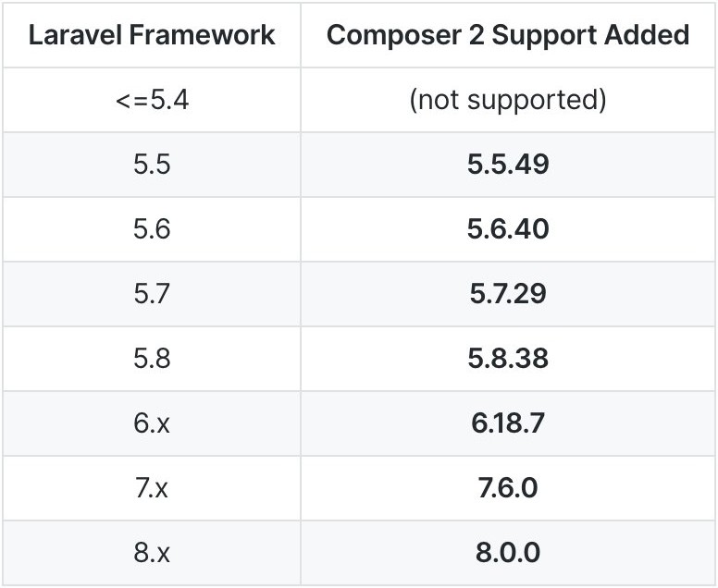
Task: Select the 5.5 framework version cell
Action: pyautogui.click(x=152, y=165)
